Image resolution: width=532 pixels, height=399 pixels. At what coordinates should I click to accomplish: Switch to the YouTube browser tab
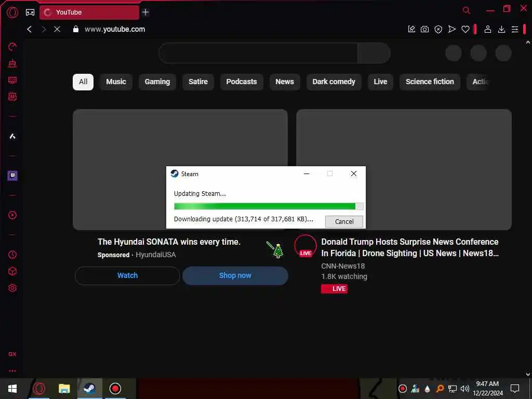pyautogui.click(x=89, y=12)
